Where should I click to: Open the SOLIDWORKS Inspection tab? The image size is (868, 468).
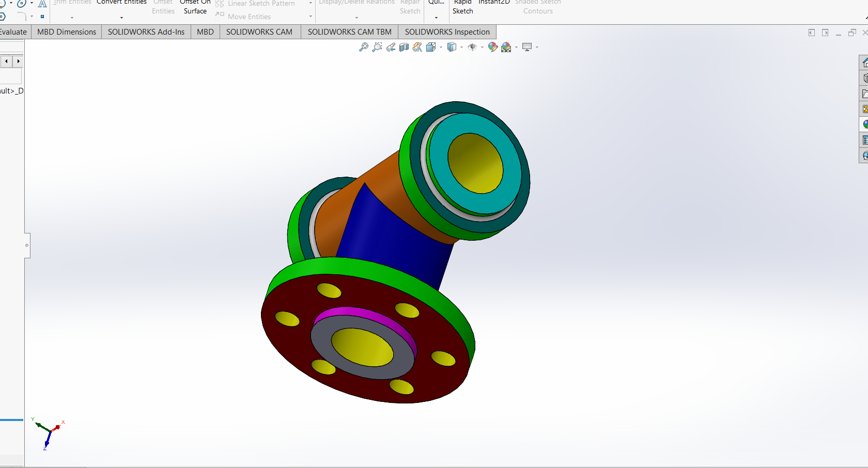click(447, 32)
